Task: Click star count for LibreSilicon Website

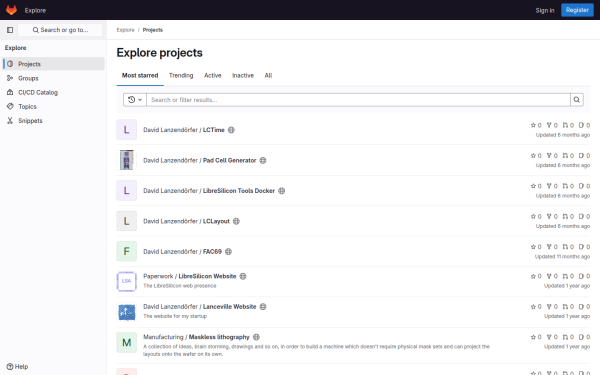Action: point(536,276)
